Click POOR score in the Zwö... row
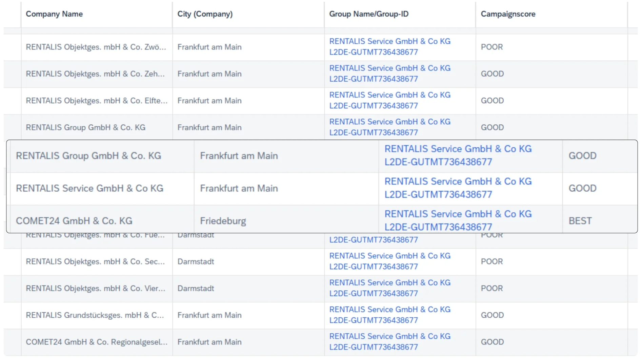Screen dimensions: 644x359 click(492, 47)
